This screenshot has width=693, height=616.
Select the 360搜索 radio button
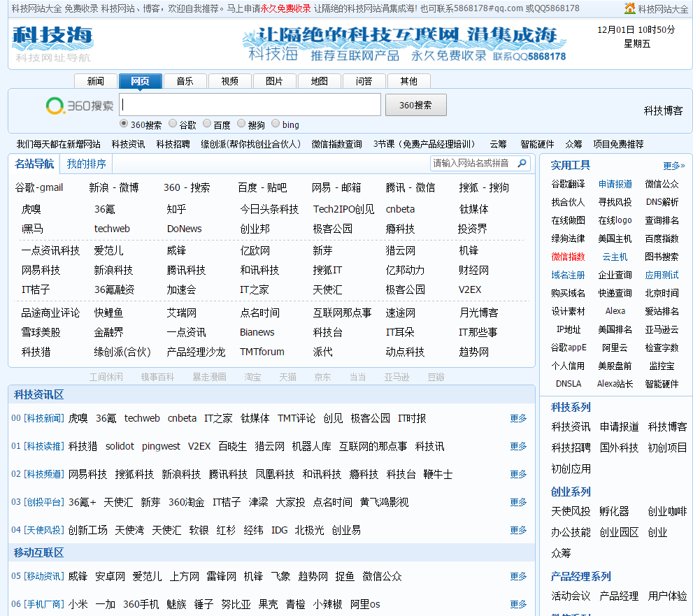pos(124,124)
